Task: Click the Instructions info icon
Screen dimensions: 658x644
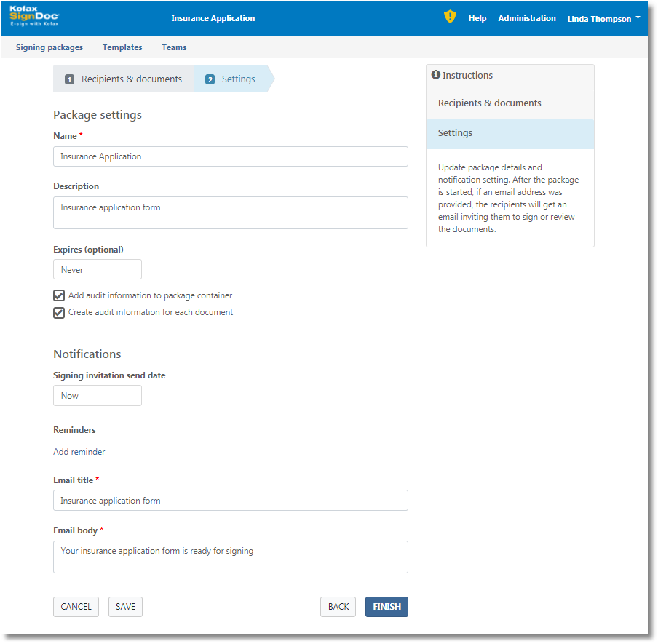Action: point(435,75)
